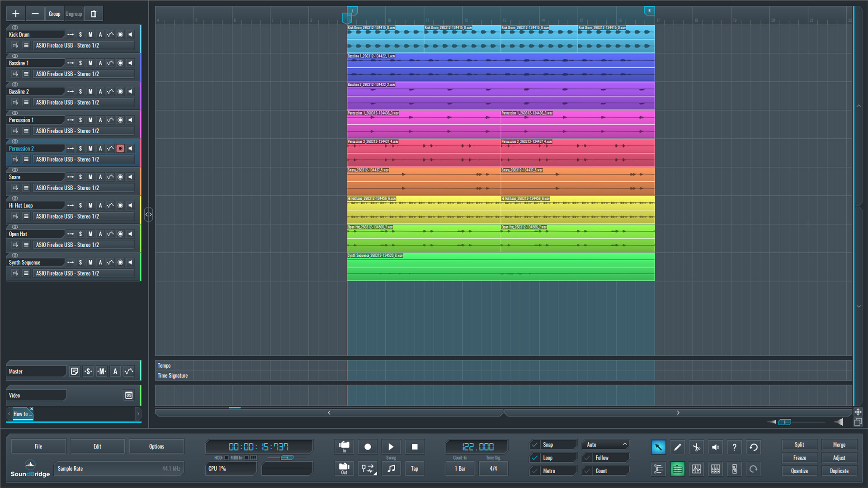Image resolution: width=868 pixels, height=488 pixels.
Task: Click the Quantize button
Action: (x=799, y=471)
